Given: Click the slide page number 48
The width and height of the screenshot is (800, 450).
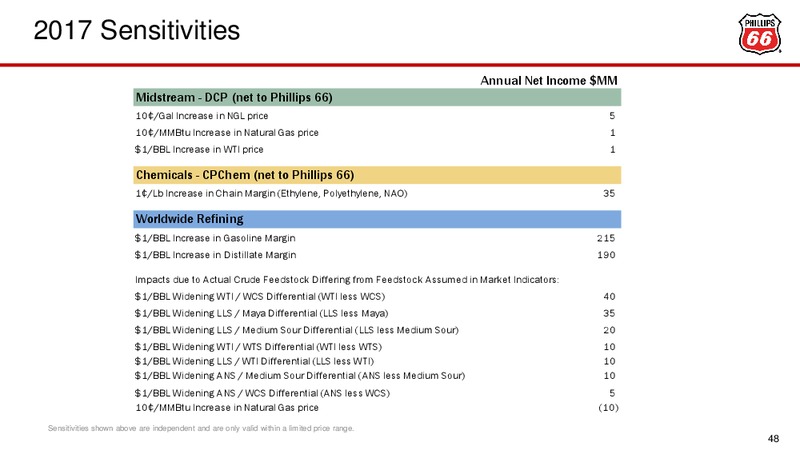Looking at the screenshot, I should (773, 439).
